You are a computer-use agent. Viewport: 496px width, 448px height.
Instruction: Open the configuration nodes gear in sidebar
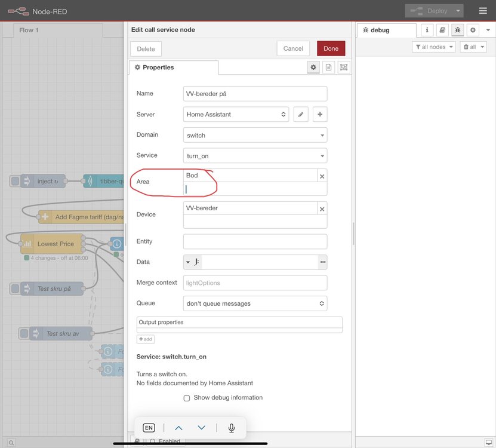[473, 30]
